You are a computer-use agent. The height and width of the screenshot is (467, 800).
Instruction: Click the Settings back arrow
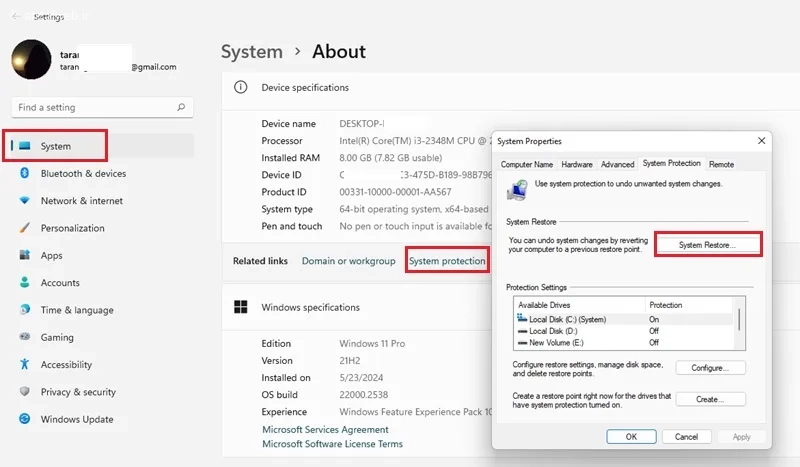tap(16, 16)
